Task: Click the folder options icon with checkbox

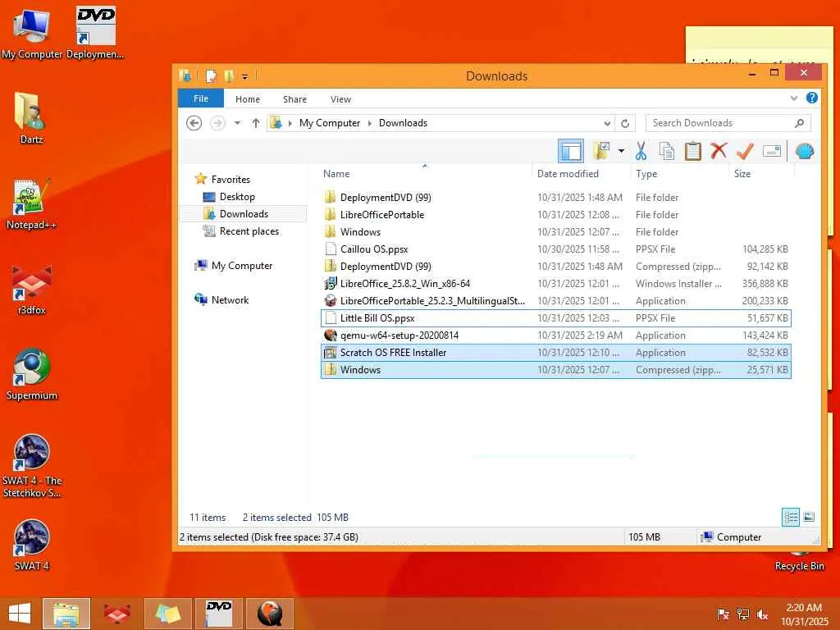Action: tap(601, 151)
